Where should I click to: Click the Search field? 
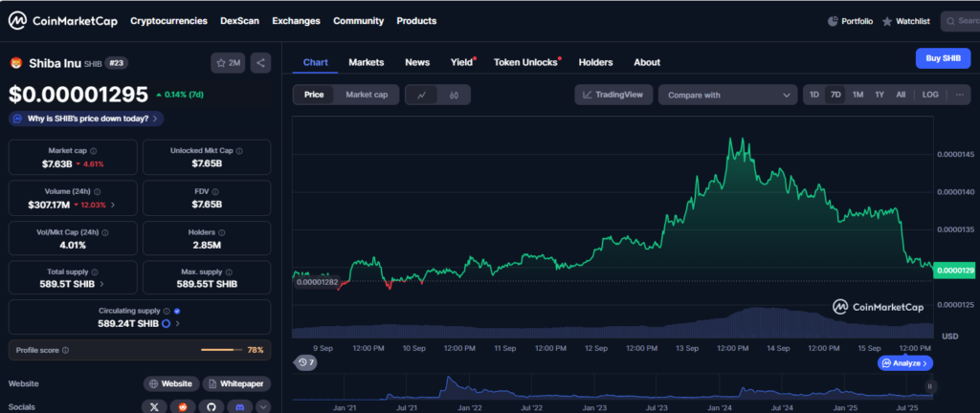click(x=960, y=21)
